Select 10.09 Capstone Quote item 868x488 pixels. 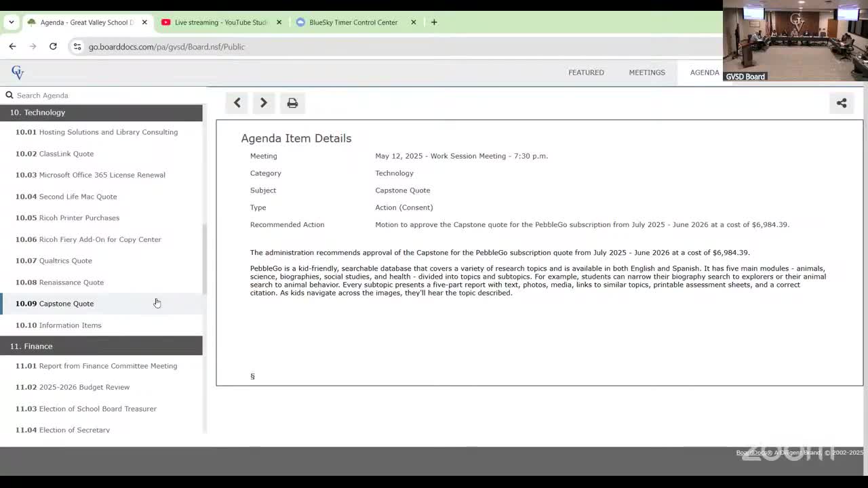tap(101, 304)
